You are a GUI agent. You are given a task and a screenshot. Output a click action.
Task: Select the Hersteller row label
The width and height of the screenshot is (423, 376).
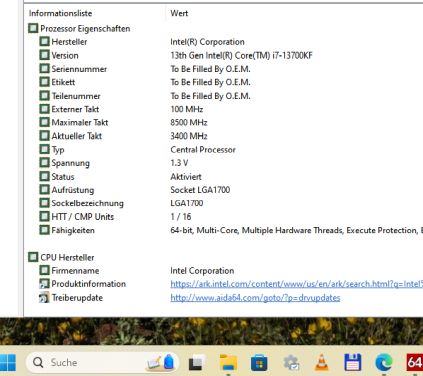69,42
